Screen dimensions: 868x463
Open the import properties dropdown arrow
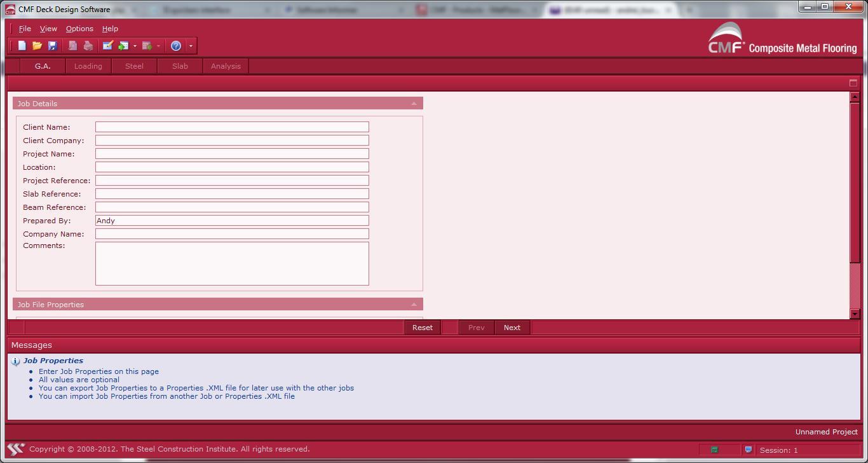pos(135,46)
